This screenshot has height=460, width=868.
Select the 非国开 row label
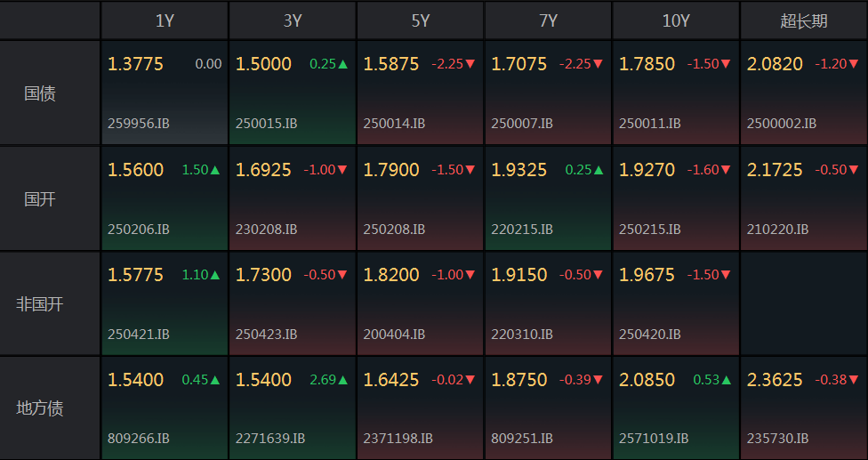pyautogui.click(x=40, y=303)
